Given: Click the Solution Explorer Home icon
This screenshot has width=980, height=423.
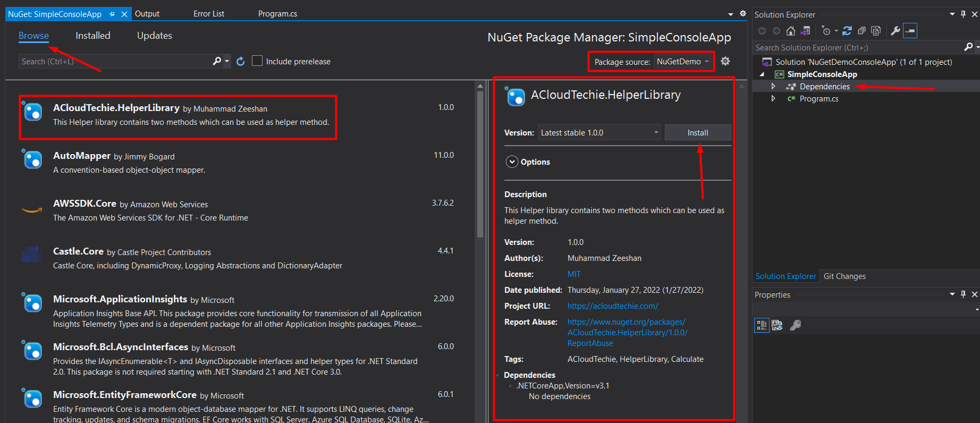Looking at the screenshot, I should pyautogui.click(x=791, y=31).
